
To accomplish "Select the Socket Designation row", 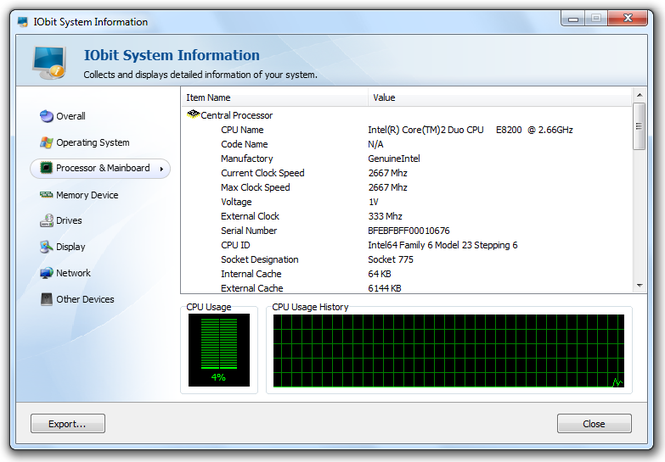I will click(x=406, y=260).
